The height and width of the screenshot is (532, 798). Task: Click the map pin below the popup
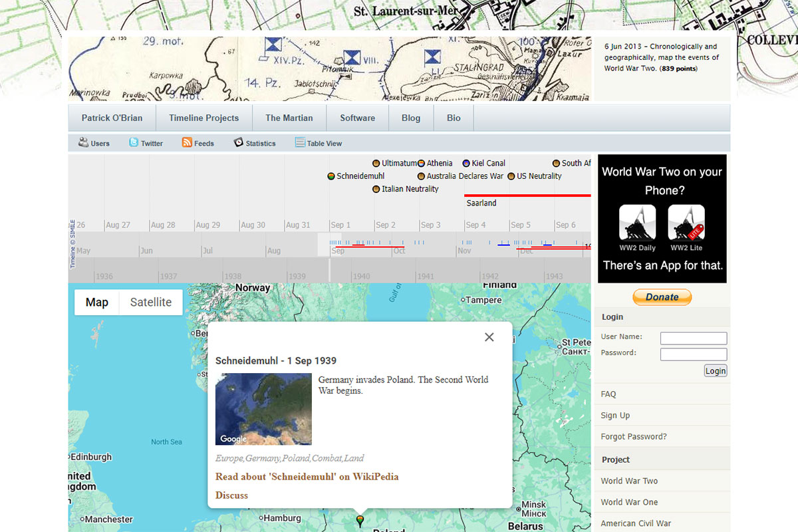click(360, 521)
